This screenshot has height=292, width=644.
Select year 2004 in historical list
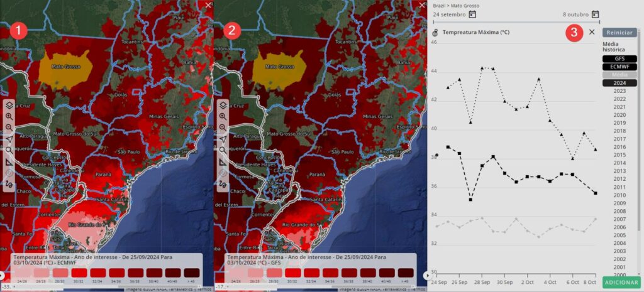[x=619, y=243]
